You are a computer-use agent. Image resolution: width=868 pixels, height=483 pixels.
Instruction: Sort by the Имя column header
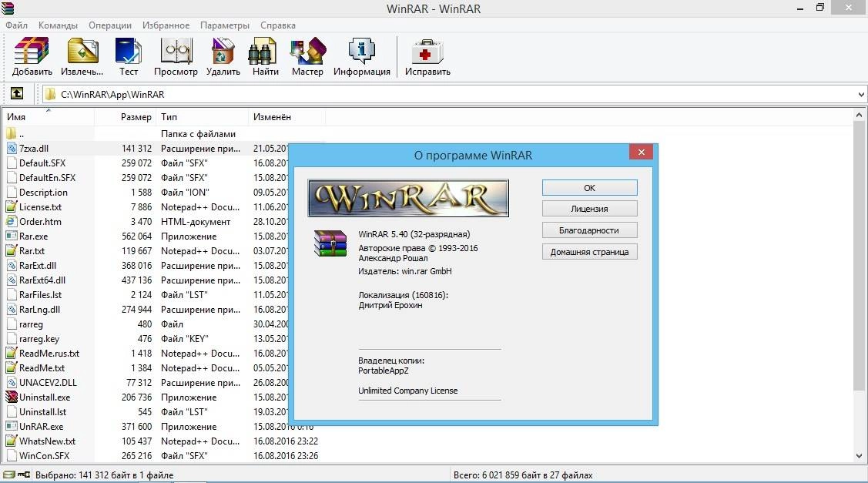click(x=49, y=117)
